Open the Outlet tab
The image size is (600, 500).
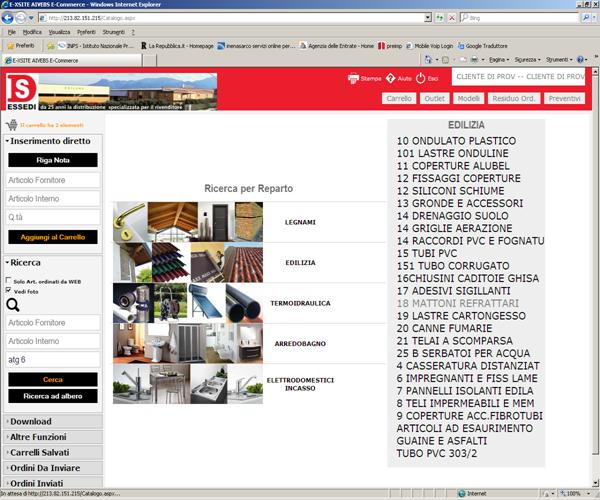[434, 99]
